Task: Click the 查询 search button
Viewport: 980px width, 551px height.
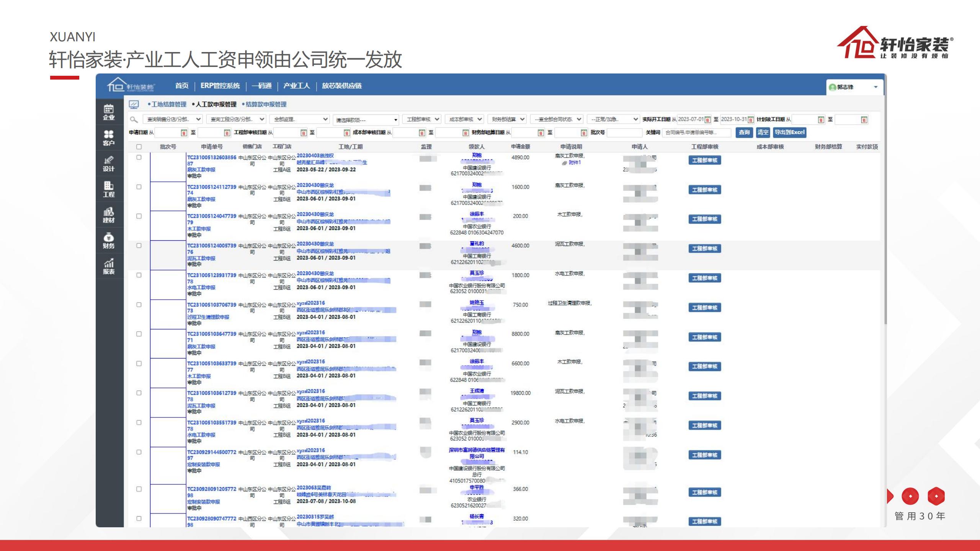Action: click(744, 132)
